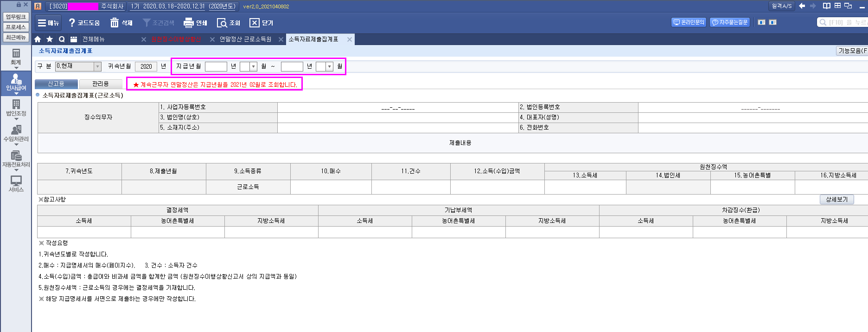Click the 자주묻는질문 button

(x=730, y=22)
